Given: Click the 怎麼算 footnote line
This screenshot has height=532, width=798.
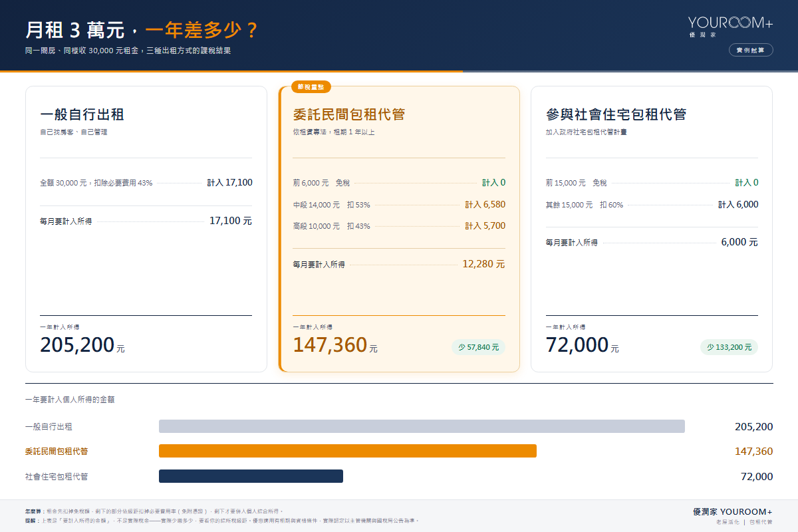Looking at the screenshot, I should click(x=154, y=511).
